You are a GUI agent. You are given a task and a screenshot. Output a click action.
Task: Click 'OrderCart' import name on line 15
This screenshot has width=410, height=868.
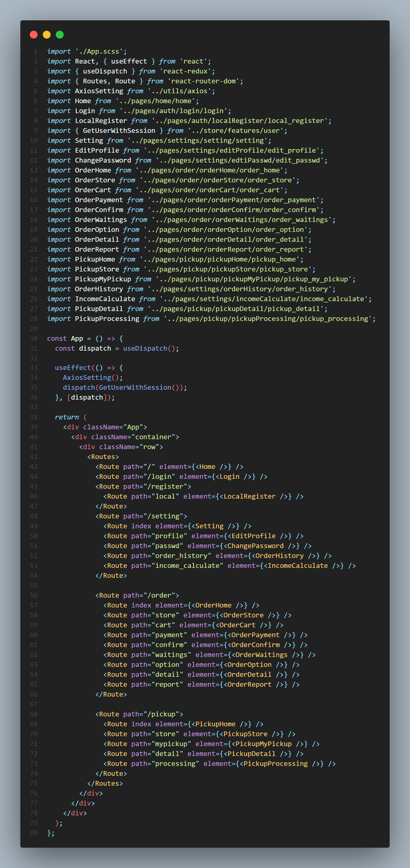[93, 190]
